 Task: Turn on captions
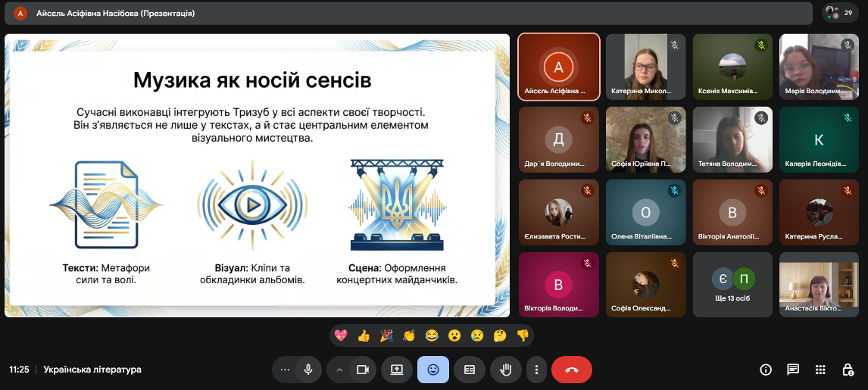coord(470,370)
